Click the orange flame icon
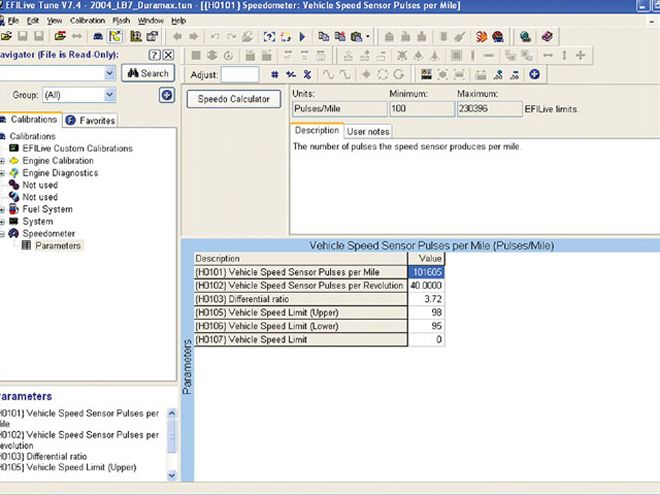The width and height of the screenshot is (660, 495). (x=481, y=37)
